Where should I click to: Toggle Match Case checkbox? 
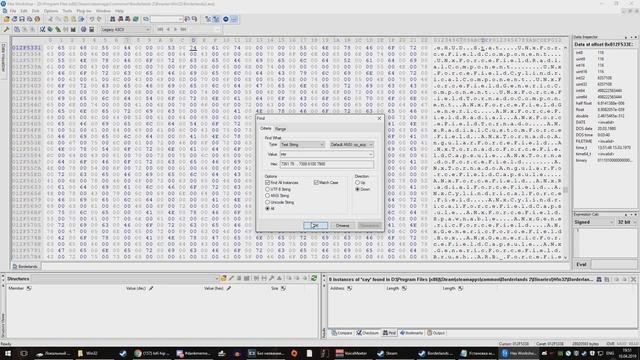[316, 183]
